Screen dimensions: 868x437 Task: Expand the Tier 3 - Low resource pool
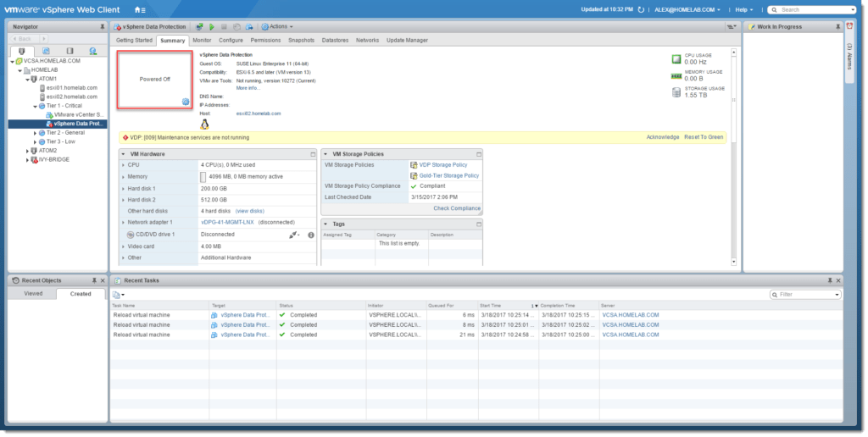pyautogui.click(x=35, y=142)
